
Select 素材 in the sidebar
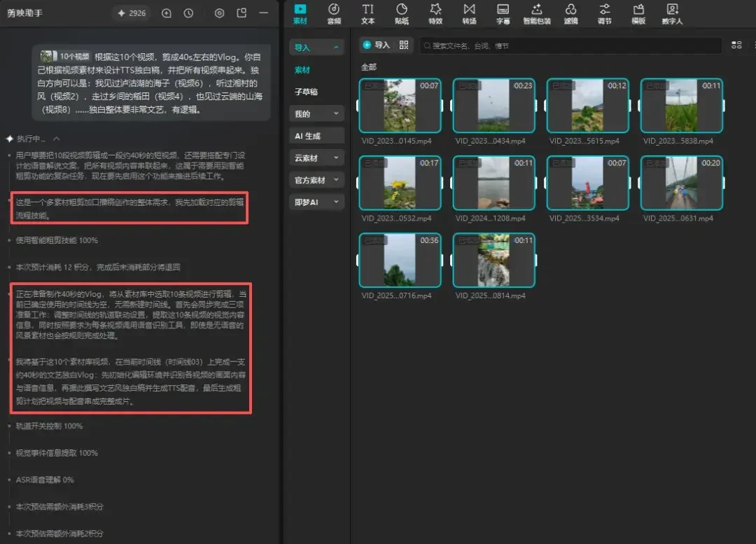(302, 70)
